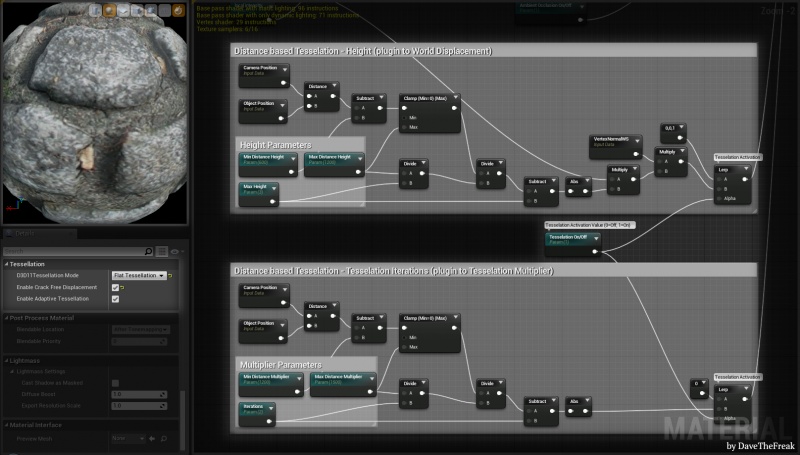Viewport: 800px width, 455px height.
Task: Open the property matrix grid icon
Action: tap(162, 251)
